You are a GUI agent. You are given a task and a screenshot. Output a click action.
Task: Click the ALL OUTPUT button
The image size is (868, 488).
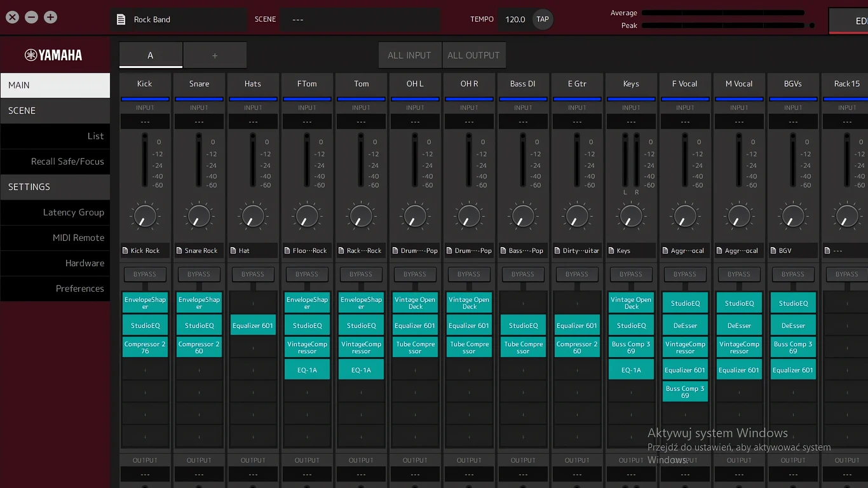[474, 55]
